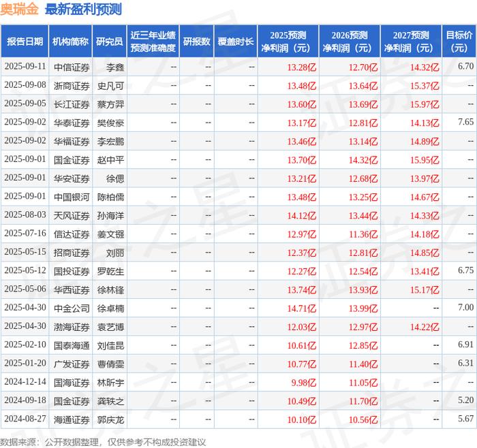The height and width of the screenshot is (448, 477).
Task: Click target price 5.20
Action: 465,400
